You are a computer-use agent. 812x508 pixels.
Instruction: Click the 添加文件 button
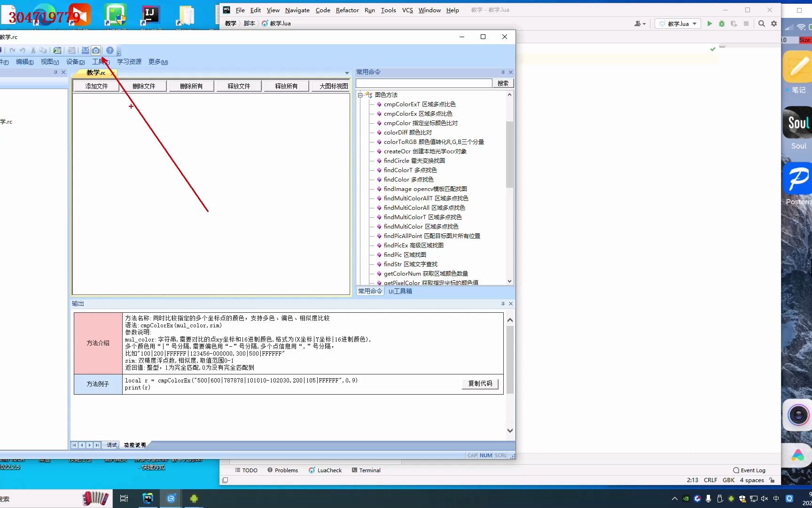click(x=96, y=86)
